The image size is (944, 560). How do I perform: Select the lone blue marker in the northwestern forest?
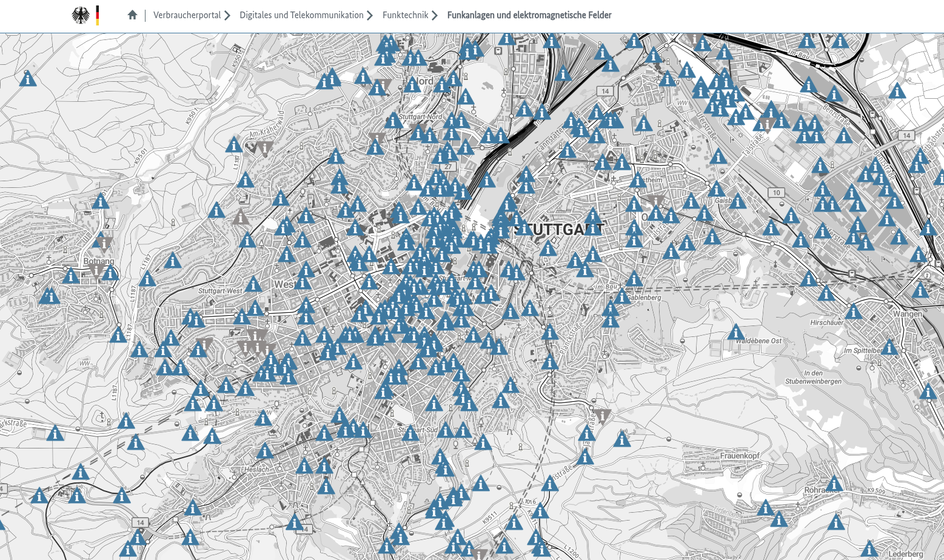27,78
